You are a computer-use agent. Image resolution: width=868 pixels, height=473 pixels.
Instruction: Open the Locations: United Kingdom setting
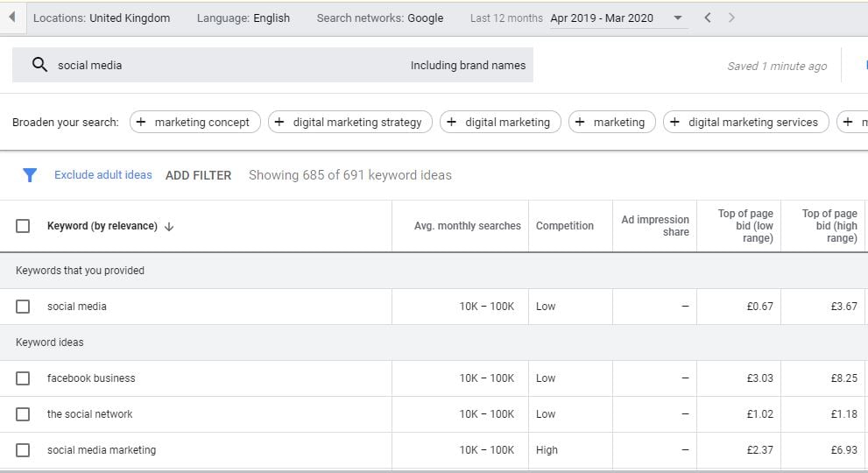pos(102,18)
